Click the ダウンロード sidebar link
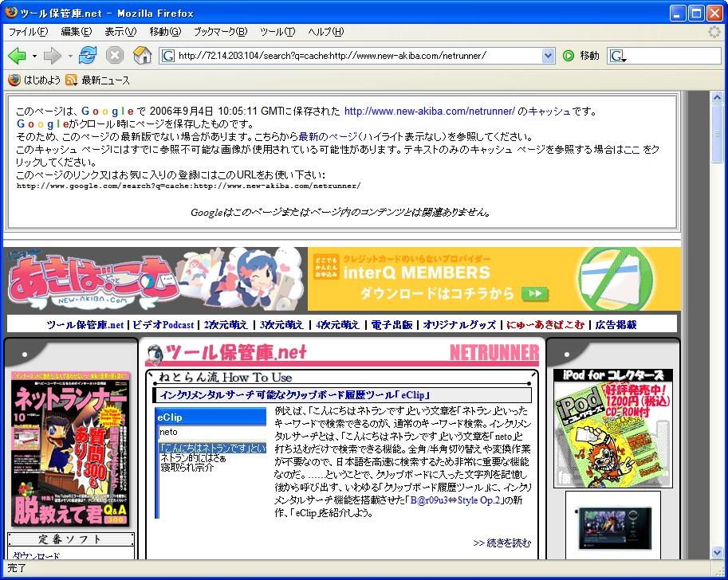This screenshot has height=580, width=728. pyautogui.click(x=36, y=555)
